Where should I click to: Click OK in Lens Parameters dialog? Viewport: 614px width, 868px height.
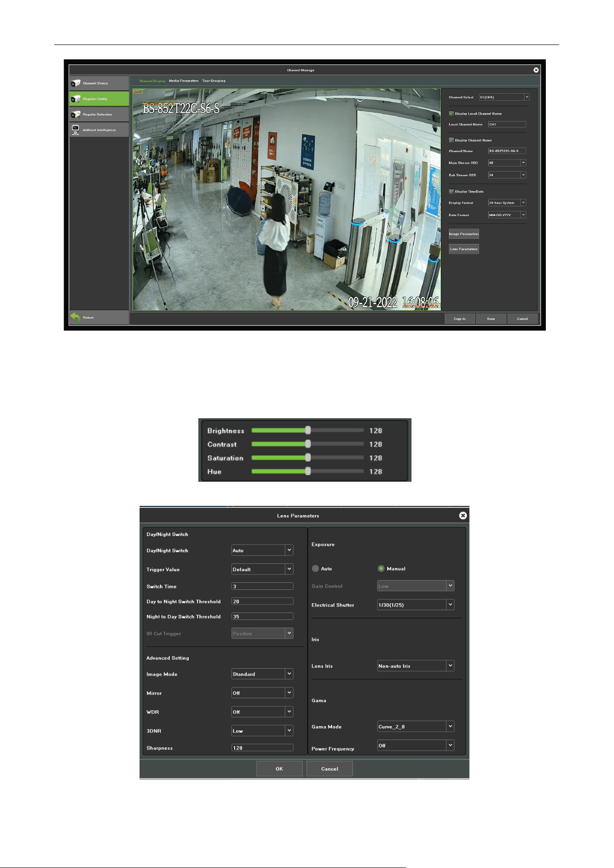pos(279,769)
